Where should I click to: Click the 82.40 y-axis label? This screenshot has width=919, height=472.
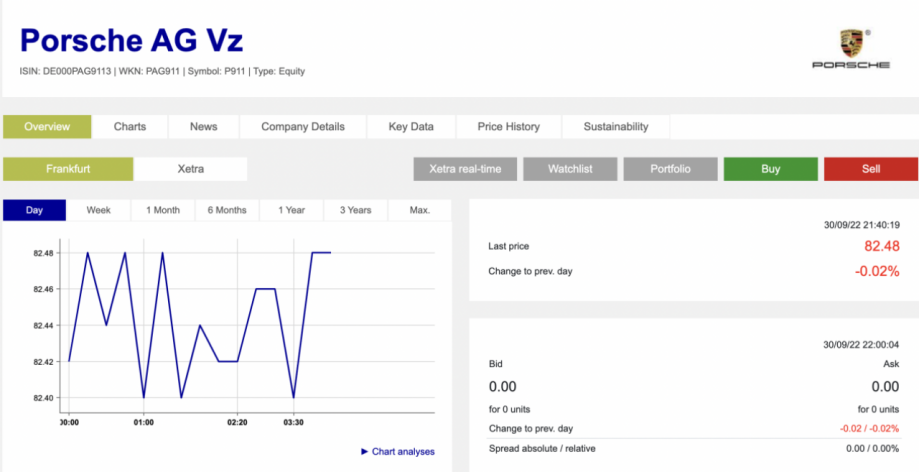click(x=43, y=398)
